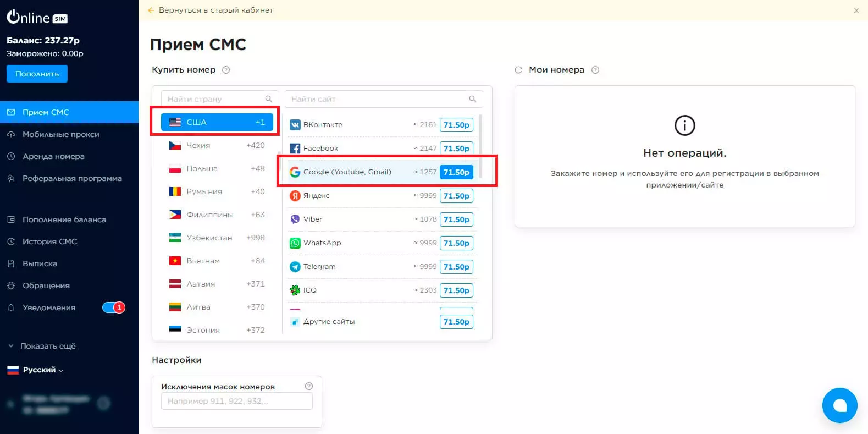868x434 pixels.
Task: Click Другие сайты 71.50р price button
Action: pyautogui.click(x=456, y=322)
